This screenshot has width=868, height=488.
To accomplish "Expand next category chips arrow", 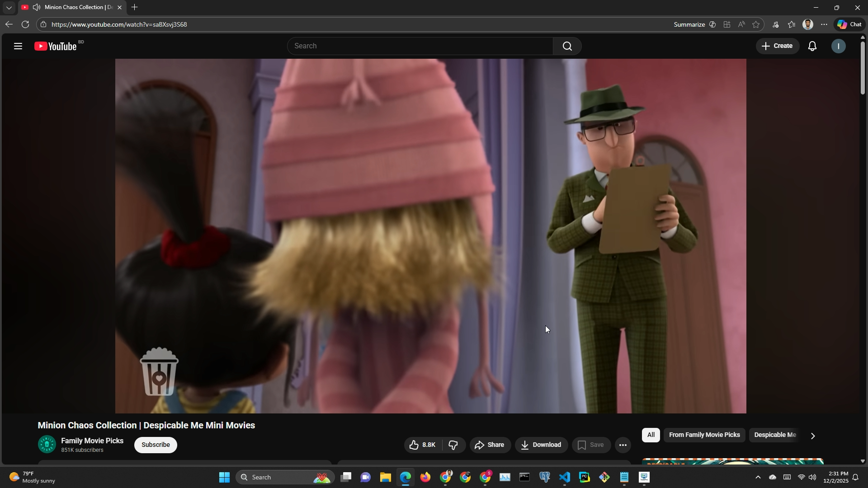I will tap(813, 436).
